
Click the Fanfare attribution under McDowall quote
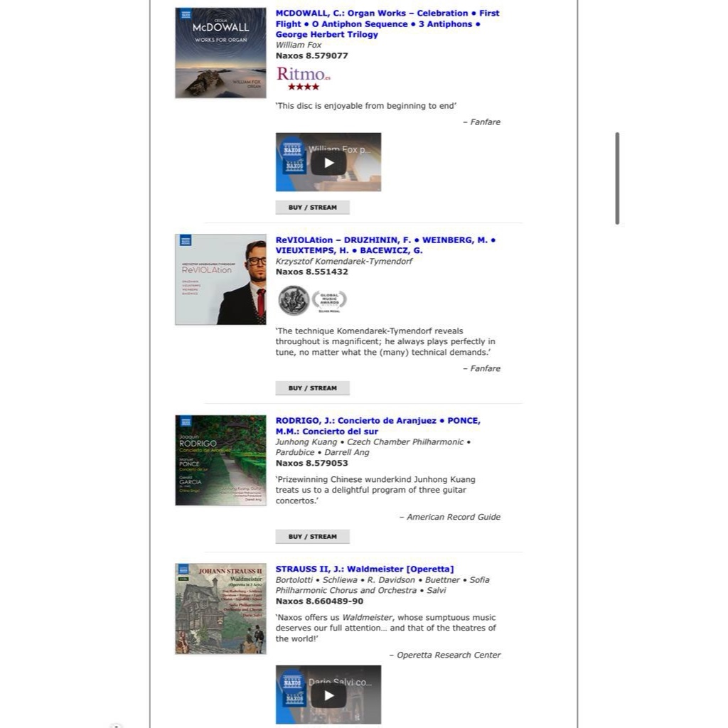481,122
